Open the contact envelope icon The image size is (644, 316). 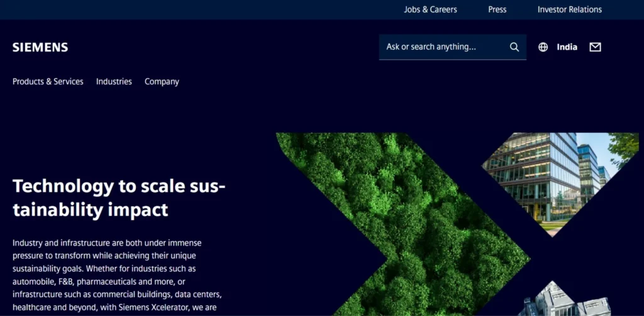[x=595, y=47]
